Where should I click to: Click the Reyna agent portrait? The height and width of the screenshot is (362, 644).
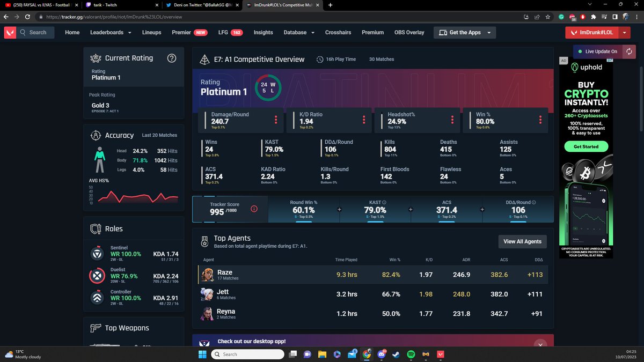tap(207, 314)
